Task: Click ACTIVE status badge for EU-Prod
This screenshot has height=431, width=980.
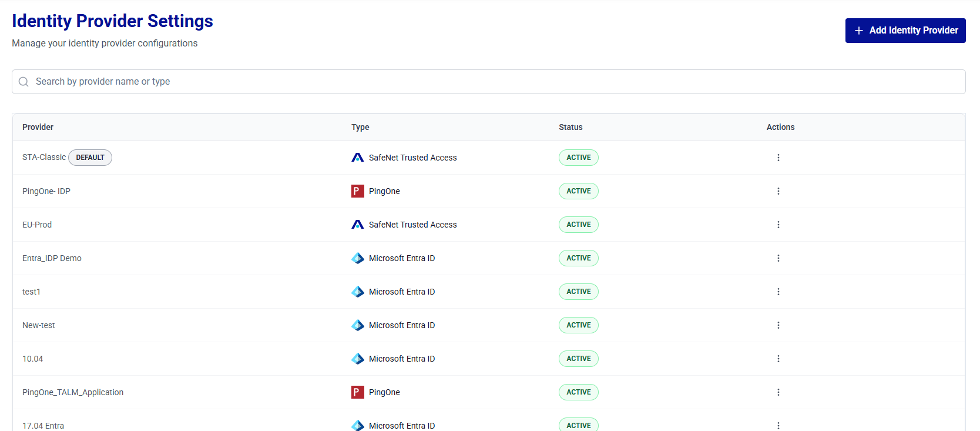Action: [x=579, y=225]
